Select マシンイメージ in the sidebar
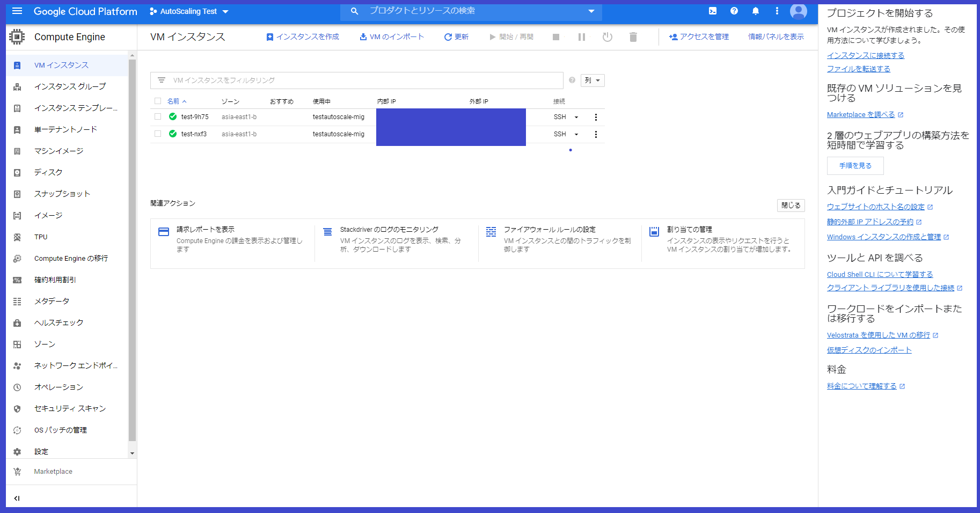980x513 pixels. tap(68, 151)
